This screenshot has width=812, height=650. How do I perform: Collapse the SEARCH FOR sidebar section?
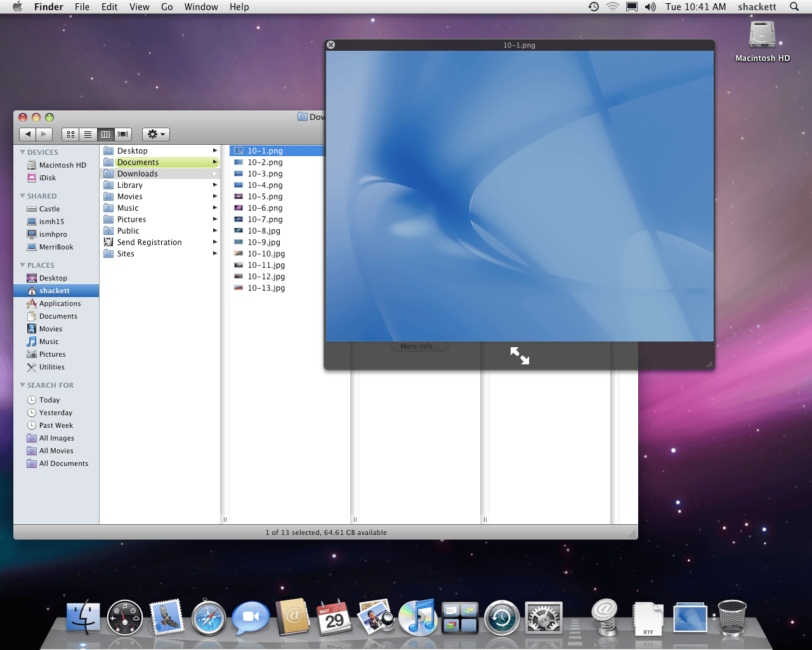(23, 385)
